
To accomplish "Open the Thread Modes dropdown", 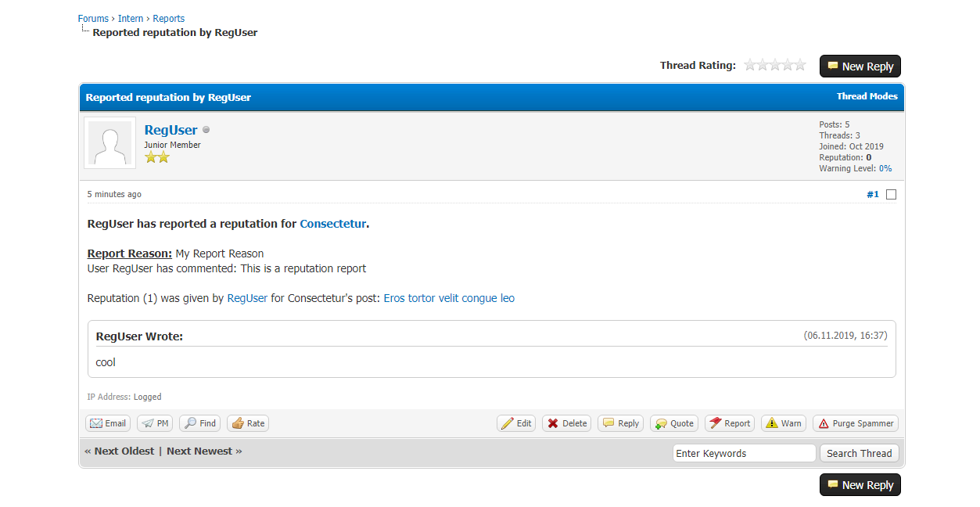I will click(867, 96).
